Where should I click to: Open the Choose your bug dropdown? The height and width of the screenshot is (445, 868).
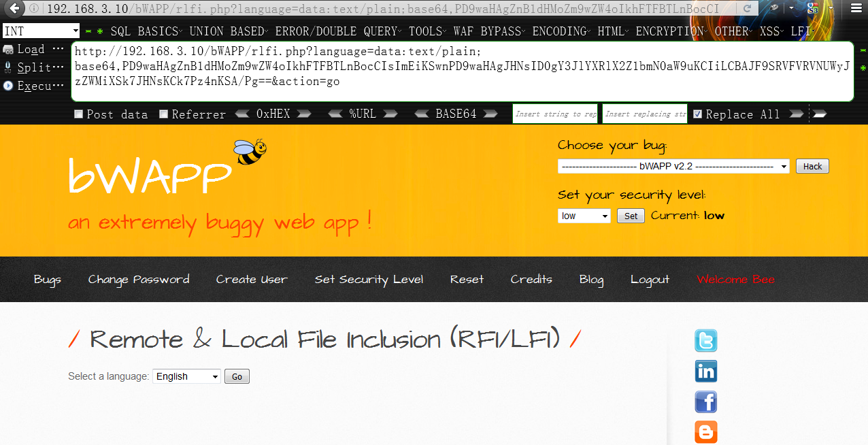[x=673, y=166]
